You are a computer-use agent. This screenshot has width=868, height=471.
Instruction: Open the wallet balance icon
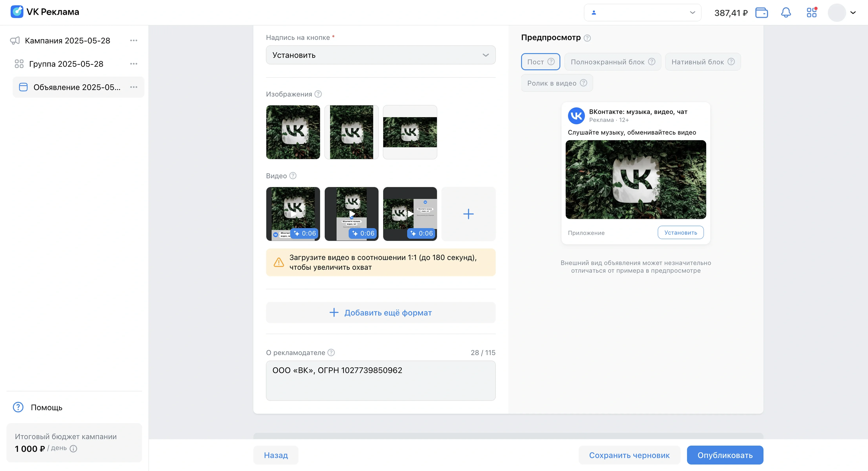point(762,13)
